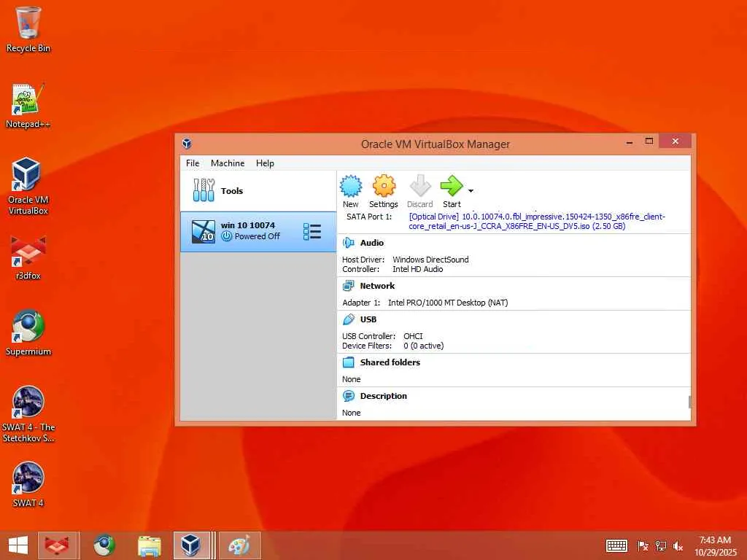Click the Network section icon
The image size is (747, 560).
point(349,286)
